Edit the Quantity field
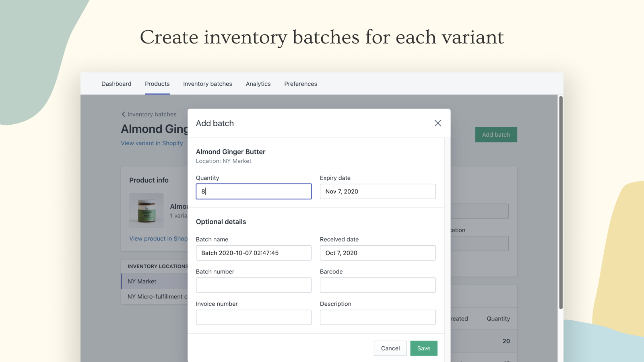This screenshot has width=644, height=362. (x=254, y=191)
